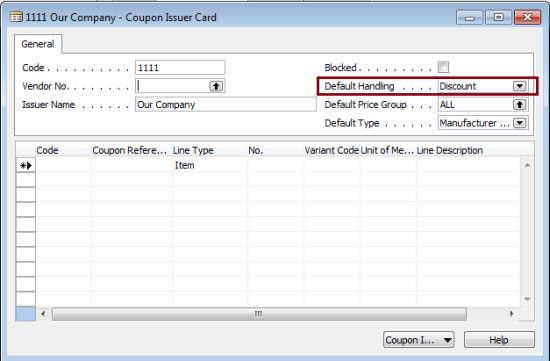Click the horizontal scrollbar's left arrow
This screenshot has width=550, height=361.
[x=43, y=314]
